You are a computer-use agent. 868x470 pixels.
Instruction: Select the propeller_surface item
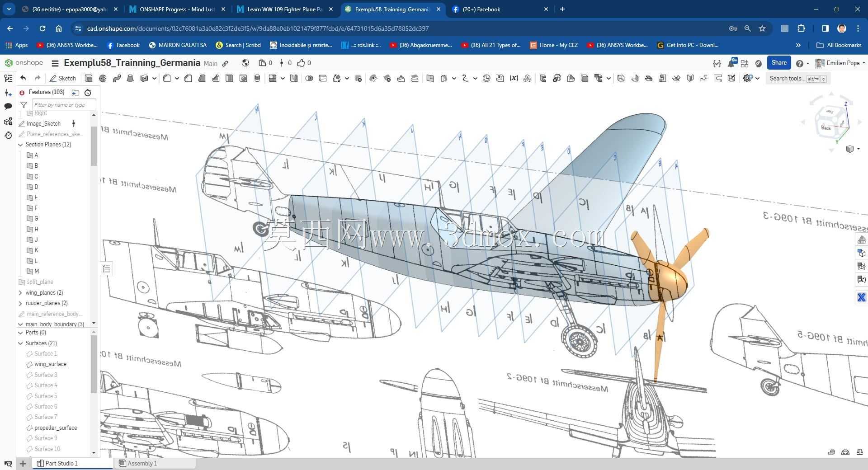(x=56, y=428)
